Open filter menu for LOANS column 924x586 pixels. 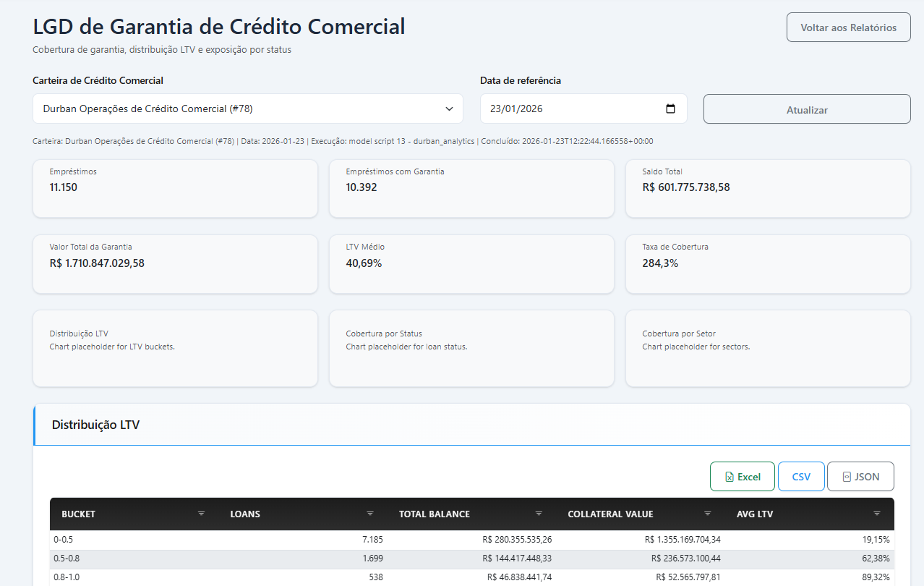coord(370,514)
